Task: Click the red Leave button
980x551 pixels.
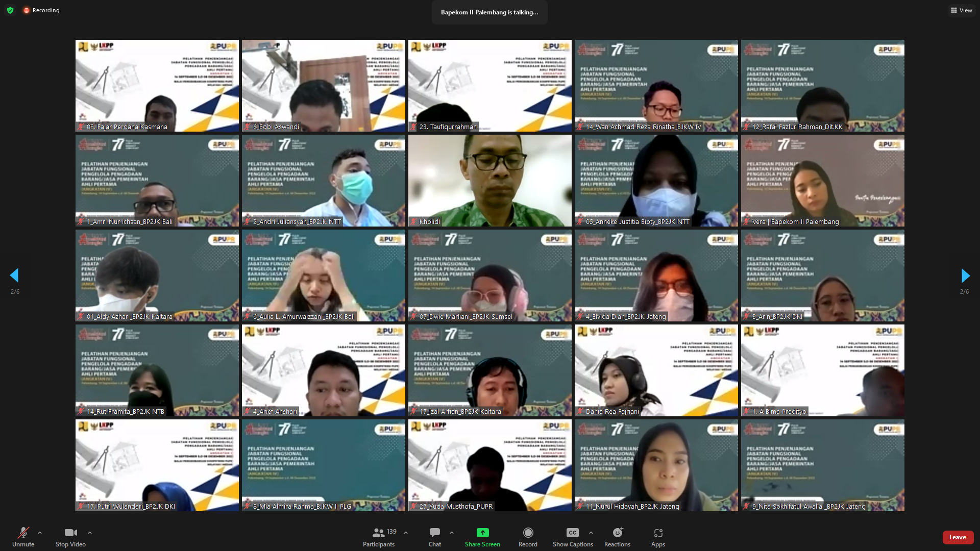Action: (958, 537)
